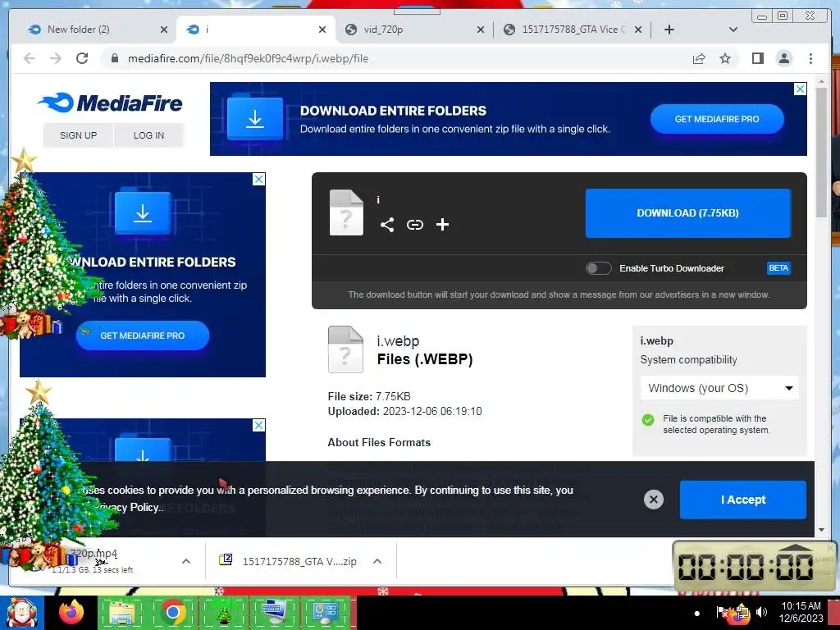Open Chrome from the taskbar

tap(173, 612)
